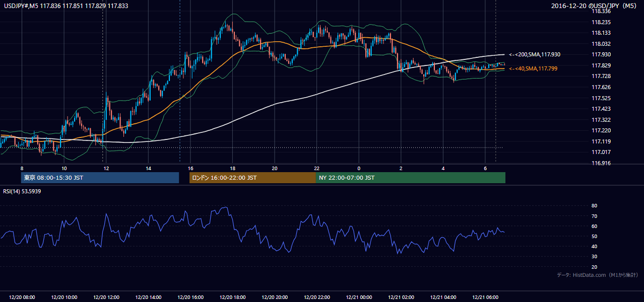Click hour tick 8 under price chart
Viewport: 644px width, 302px height.
(22, 168)
